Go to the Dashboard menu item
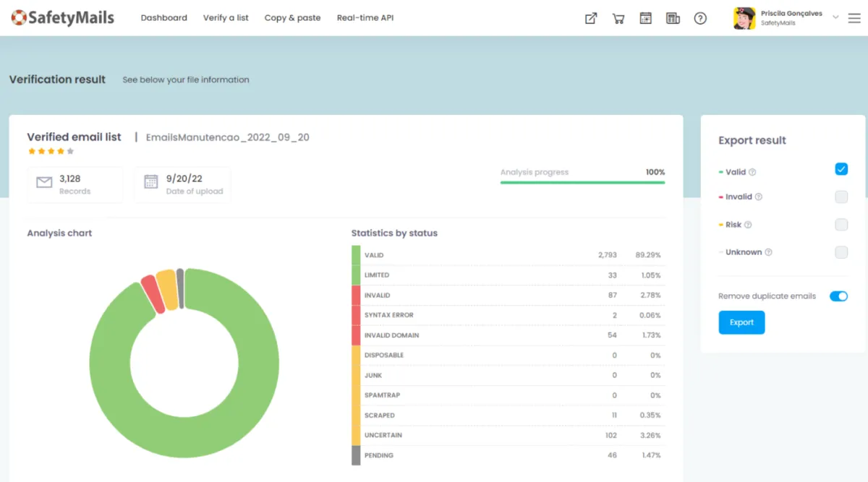The height and width of the screenshot is (482, 868). 163,18
